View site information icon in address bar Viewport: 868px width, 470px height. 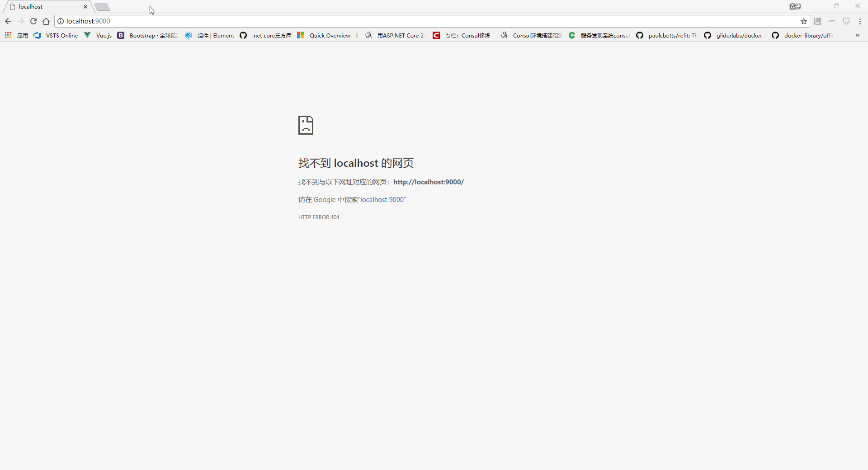pyautogui.click(x=61, y=21)
